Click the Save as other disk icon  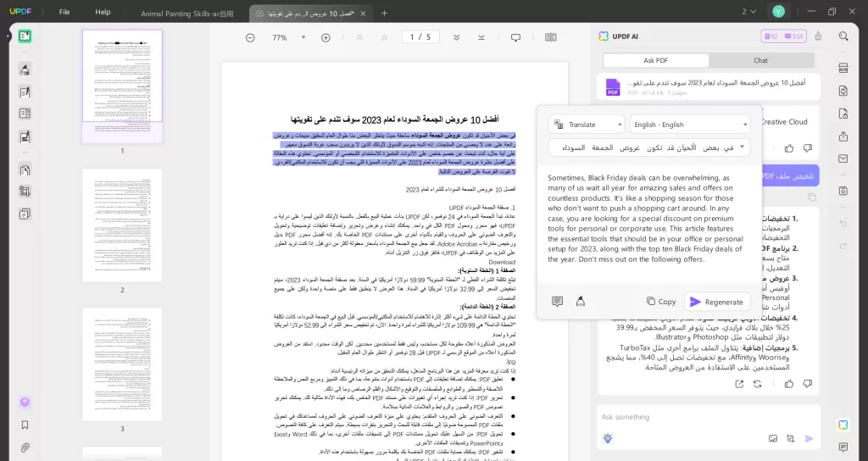pos(843,191)
